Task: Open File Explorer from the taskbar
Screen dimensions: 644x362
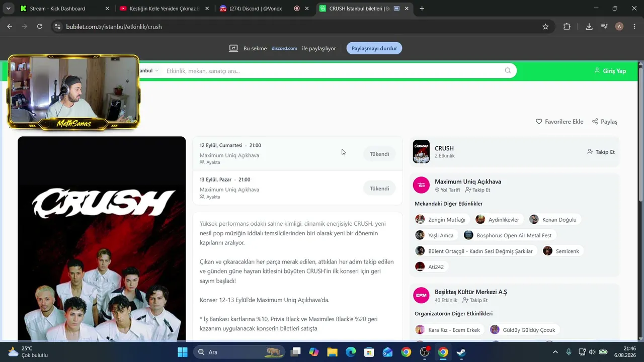Action: pos(332,352)
